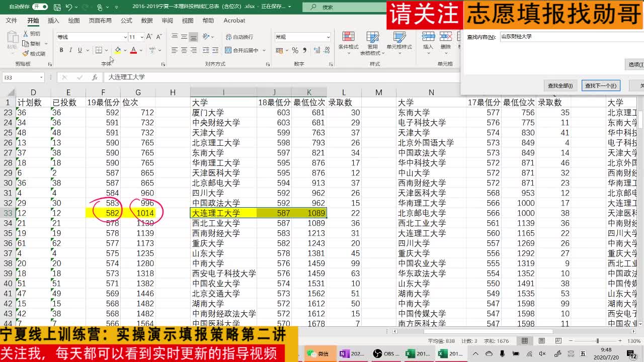Switch to the 页面布局 tab
The height and width of the screenshot is (362, 644).
(100, 21)
